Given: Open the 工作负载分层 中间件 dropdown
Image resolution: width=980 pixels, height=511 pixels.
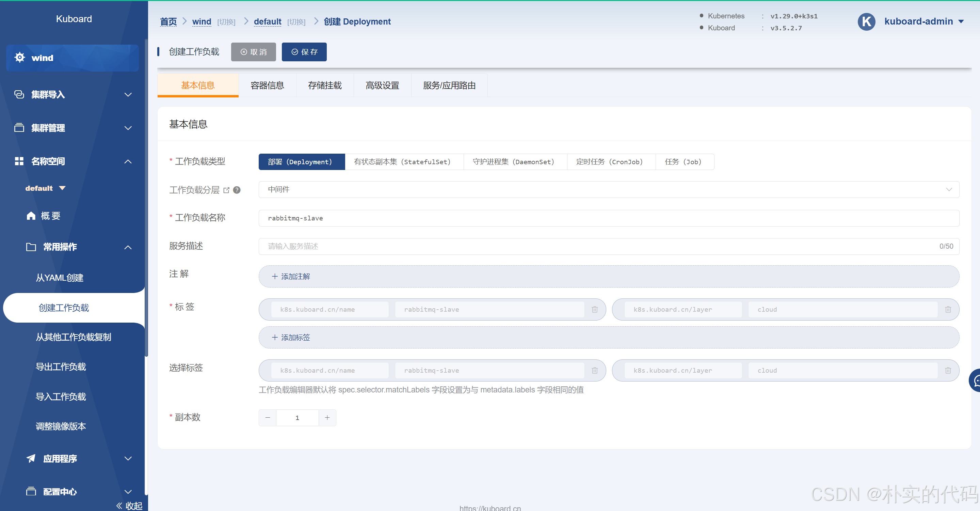Looking at the screenshot, I should (x=608, y=190).
